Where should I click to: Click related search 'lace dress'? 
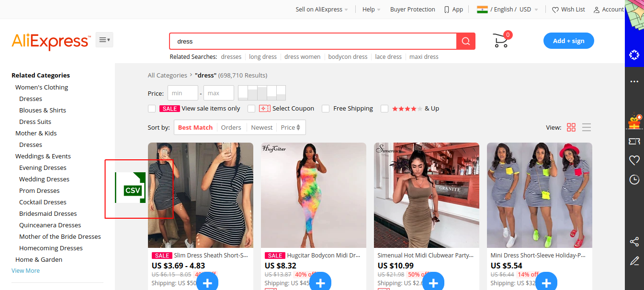pyautogui.click(x=388, y=56)
